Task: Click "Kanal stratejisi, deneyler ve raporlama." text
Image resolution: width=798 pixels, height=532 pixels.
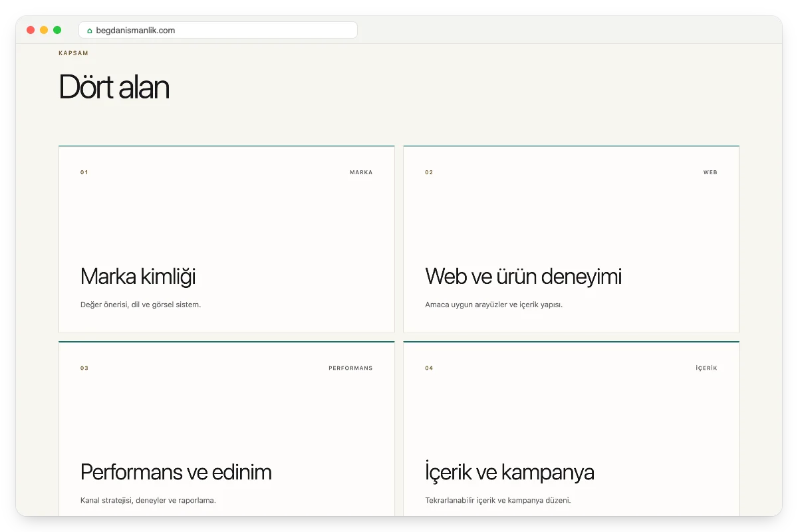Action: coord(148,500)
